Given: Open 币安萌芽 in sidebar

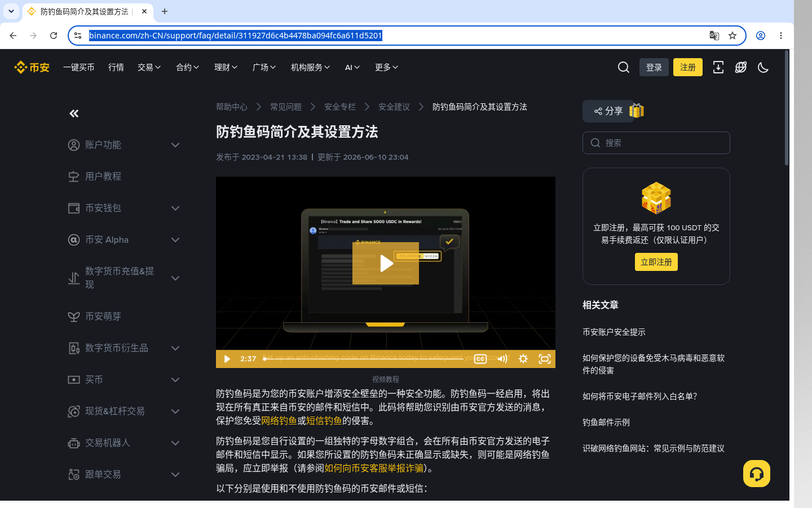Looking at the screenshot, I should (103, 317).
